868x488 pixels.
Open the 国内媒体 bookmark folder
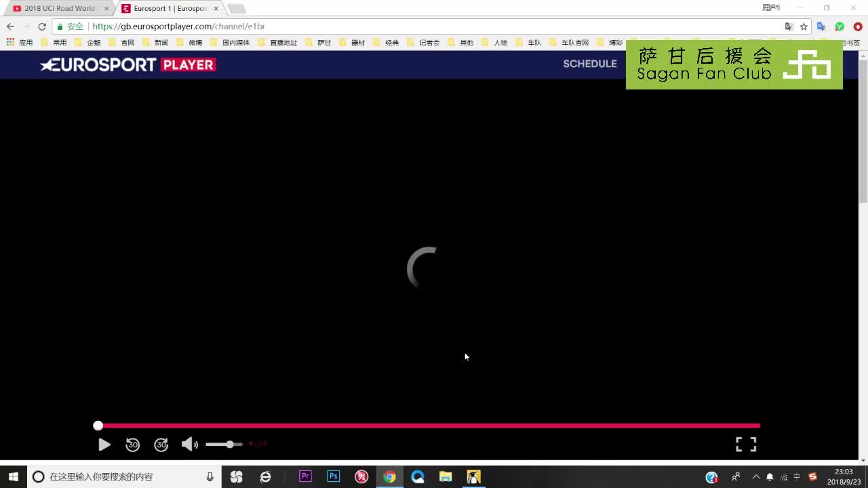click(231, 43)
